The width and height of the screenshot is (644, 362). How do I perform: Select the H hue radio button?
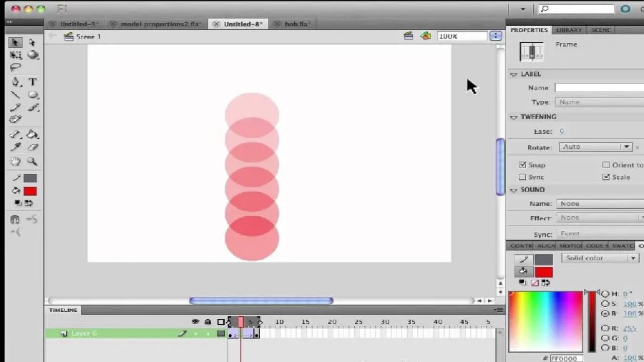[605, 294]
